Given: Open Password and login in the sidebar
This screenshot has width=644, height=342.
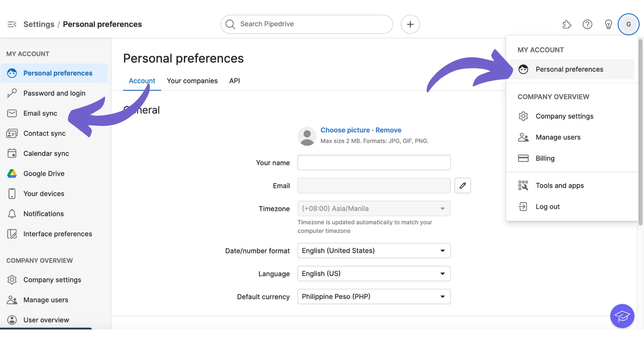Looking at the screenshot, I should 54,93.
